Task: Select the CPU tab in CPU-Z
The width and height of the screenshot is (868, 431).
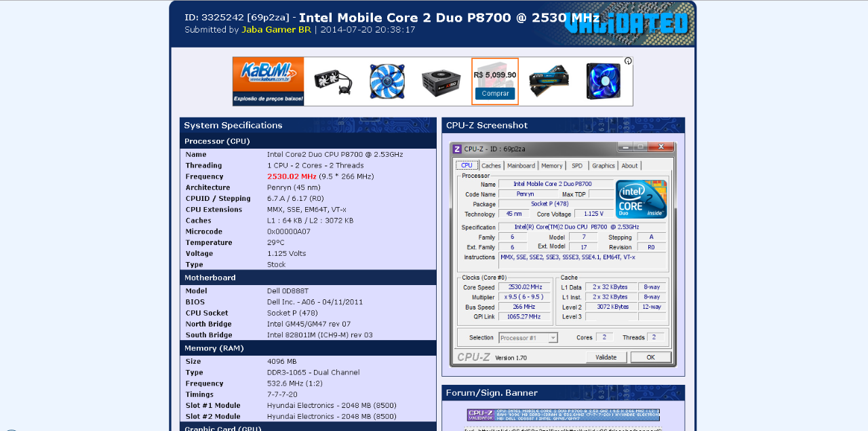Action: point(467,166)
